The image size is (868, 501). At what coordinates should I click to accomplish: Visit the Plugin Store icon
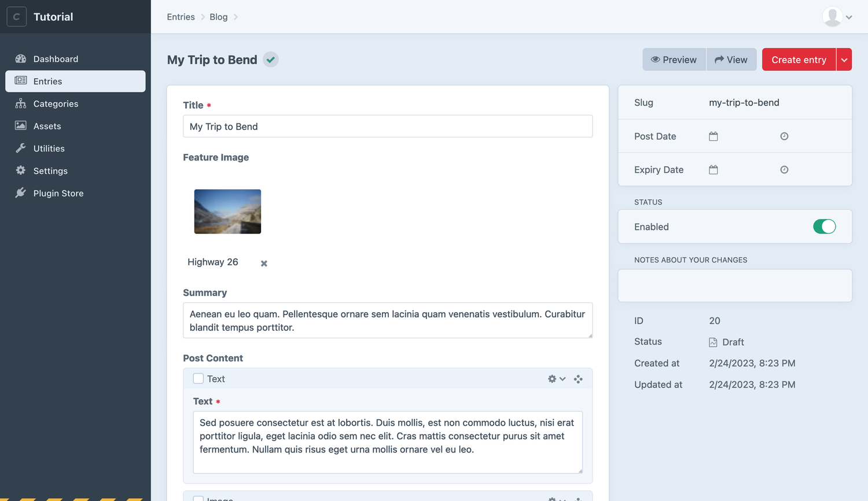pos(21,193)
